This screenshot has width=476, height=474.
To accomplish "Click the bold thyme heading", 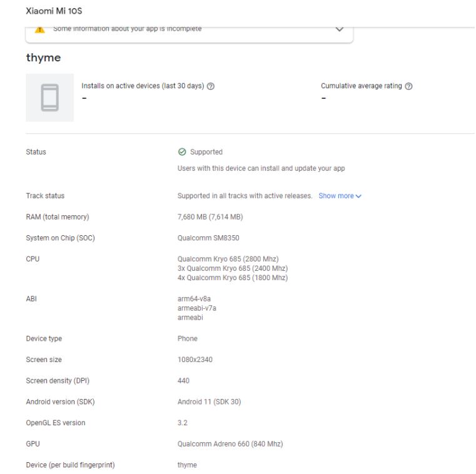I will click(43, 57).
